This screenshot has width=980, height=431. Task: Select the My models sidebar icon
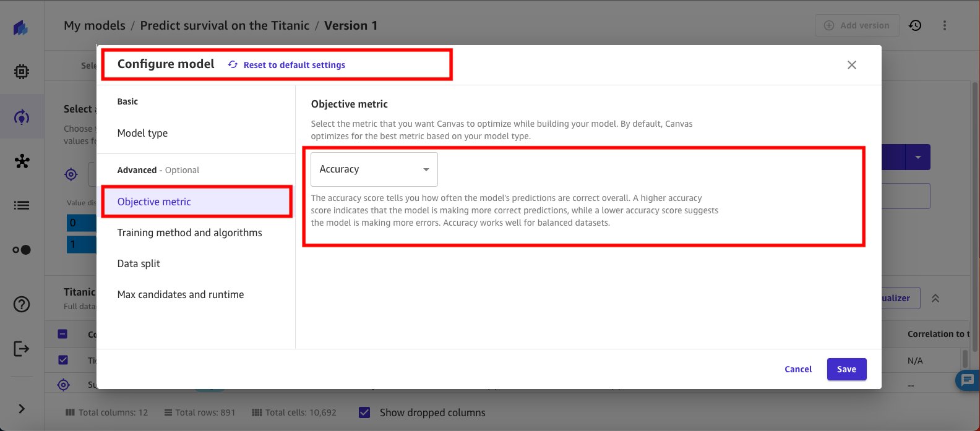22,117
